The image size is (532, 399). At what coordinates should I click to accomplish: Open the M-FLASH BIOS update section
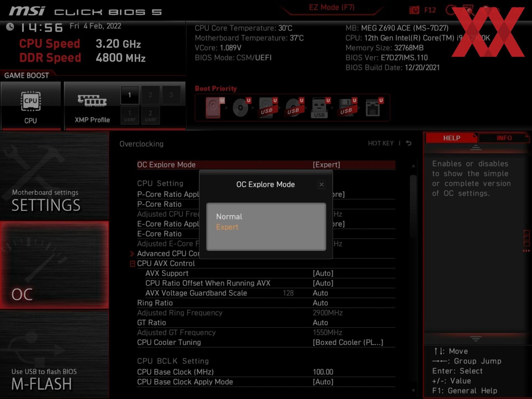coord(54,354)
